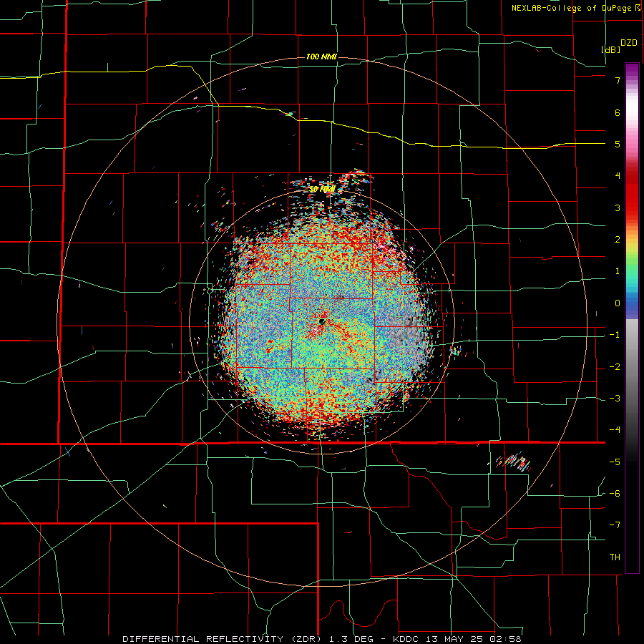Click the NEXLAB-College of DuPage label
Image resolution: width=644 pixels, height=644 pixels.
571,8
